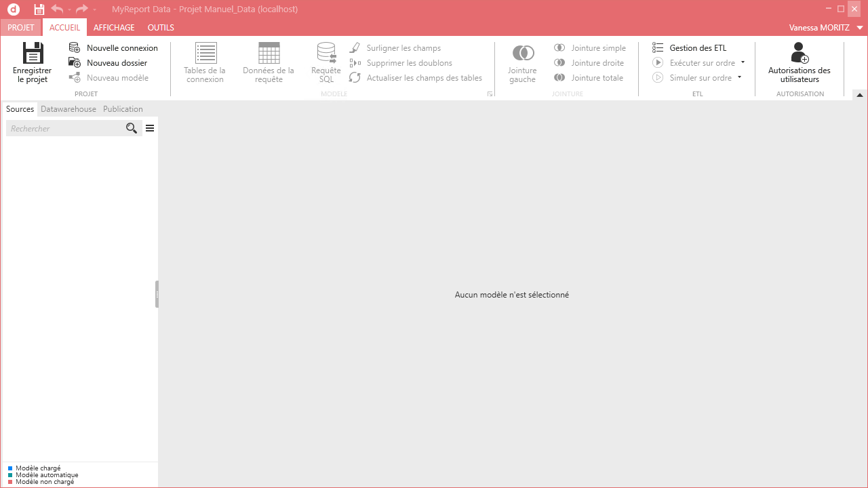This screenshot has height=488, width=868.
Task: Switch to the AFFICHAGE ribbon tab
Action: [x=114, y=28]
